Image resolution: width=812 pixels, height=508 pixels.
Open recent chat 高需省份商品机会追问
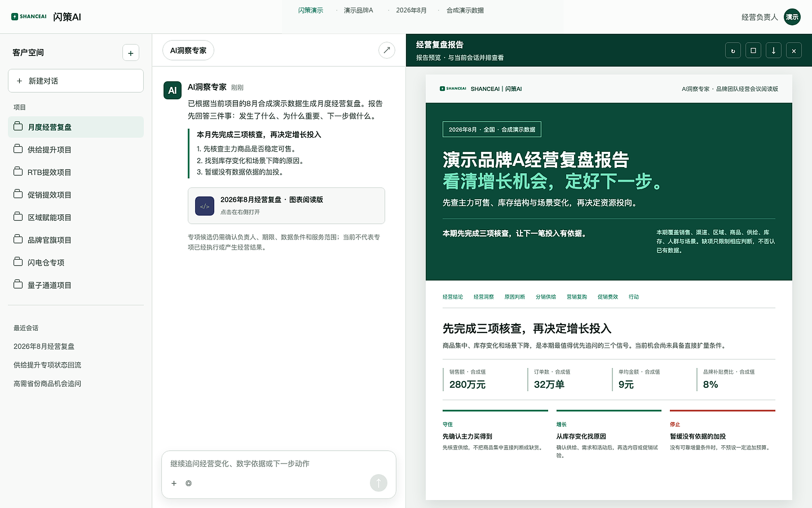(x=47, y=383)
